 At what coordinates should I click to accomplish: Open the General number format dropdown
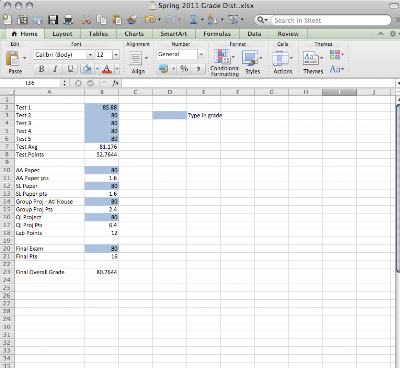click(201, 54)
